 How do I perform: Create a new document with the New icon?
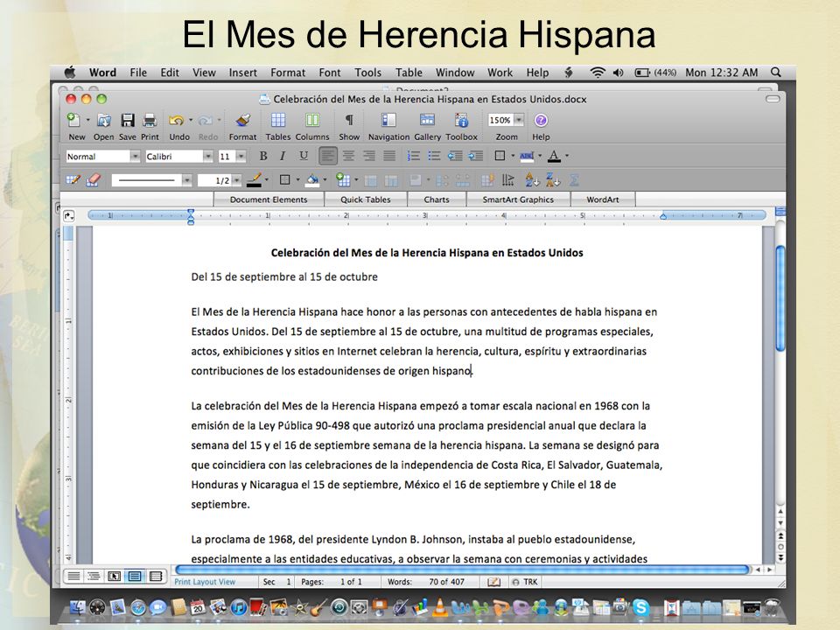click(x=73, y=121)
